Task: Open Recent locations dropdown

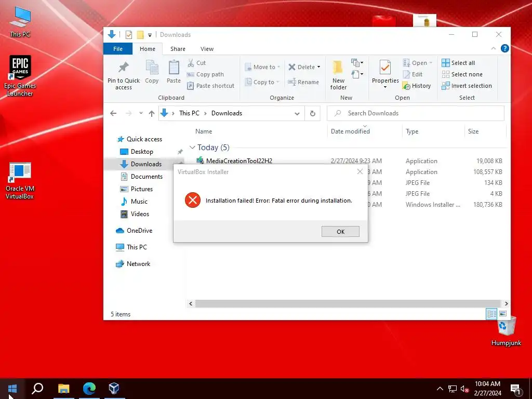Action: [x=141, y=113]
